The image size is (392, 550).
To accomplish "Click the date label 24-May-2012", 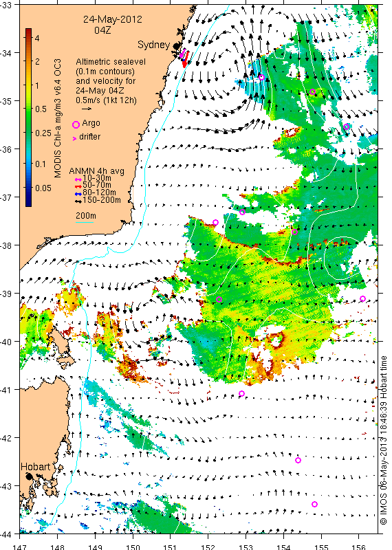I will coord(113,19).
